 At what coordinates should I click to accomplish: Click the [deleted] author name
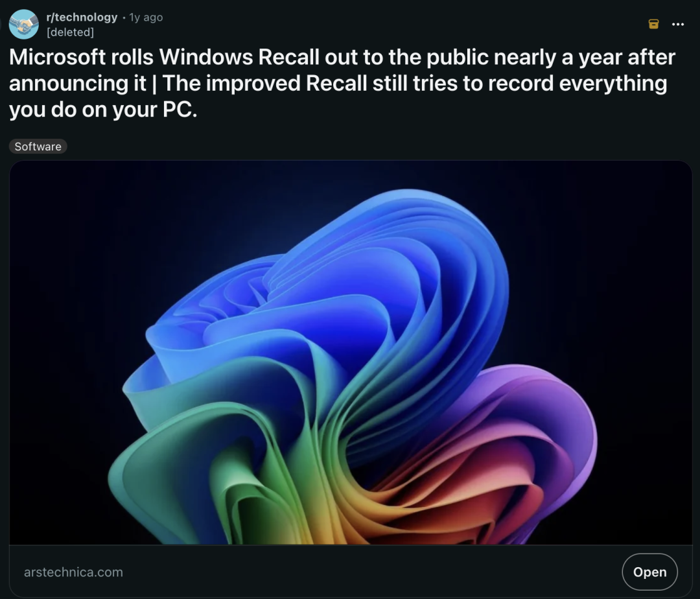70,32
